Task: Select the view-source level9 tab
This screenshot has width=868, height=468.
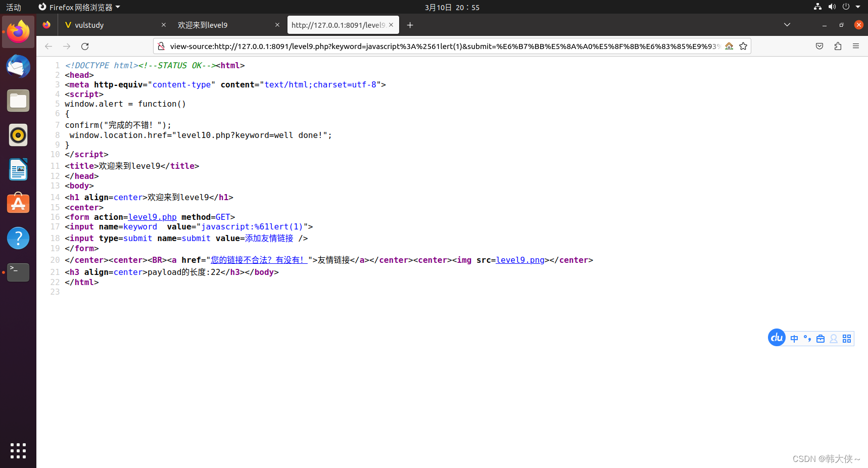Action: (343, 25)
